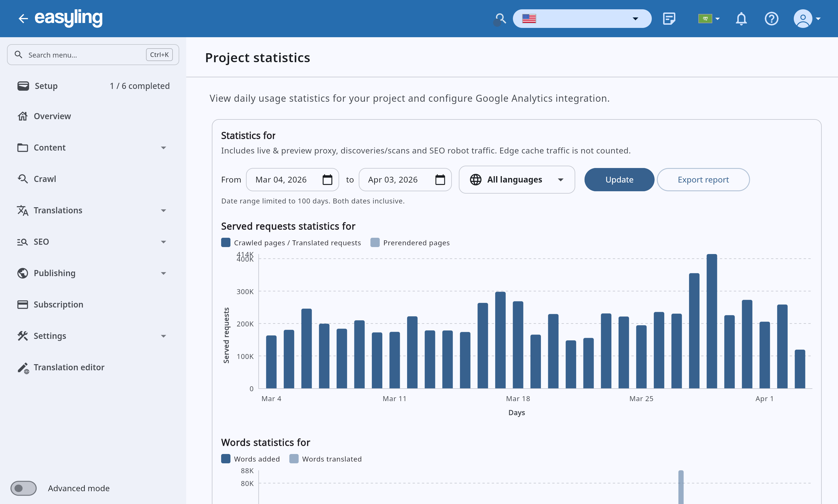
Task: Click Export report button
Action: pos(703,180)
